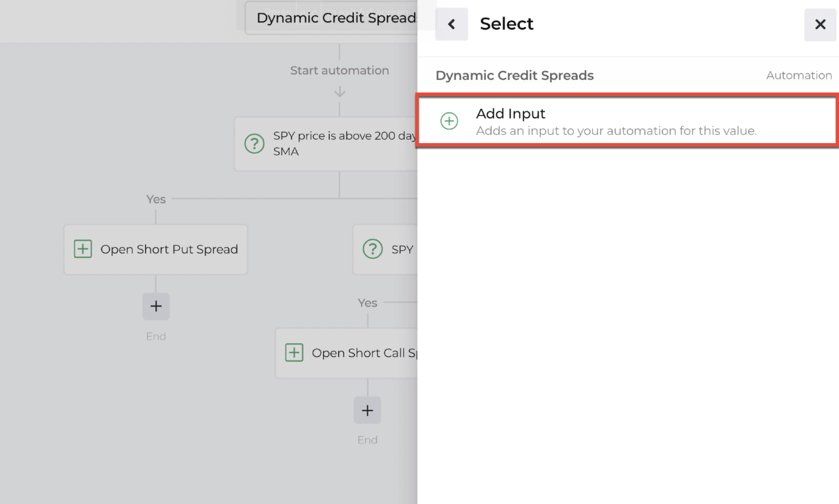Open the Dynamic Credit Spreads automation entry
Image resolution: width=839 pixels, height=504 pixels.
[x=514, y=75]
